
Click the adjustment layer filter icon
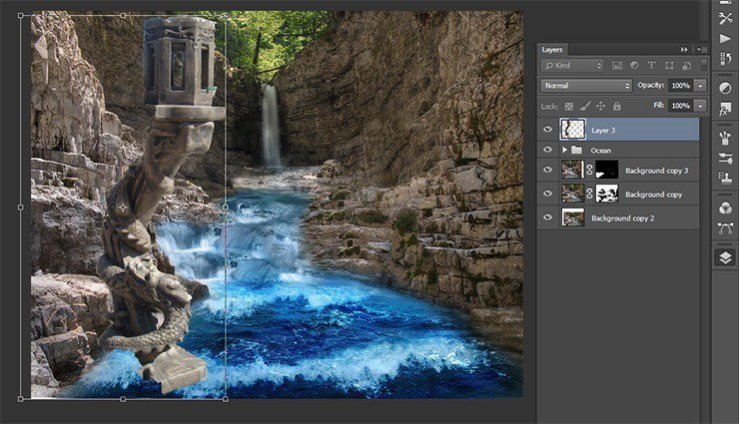coord(632,66)
